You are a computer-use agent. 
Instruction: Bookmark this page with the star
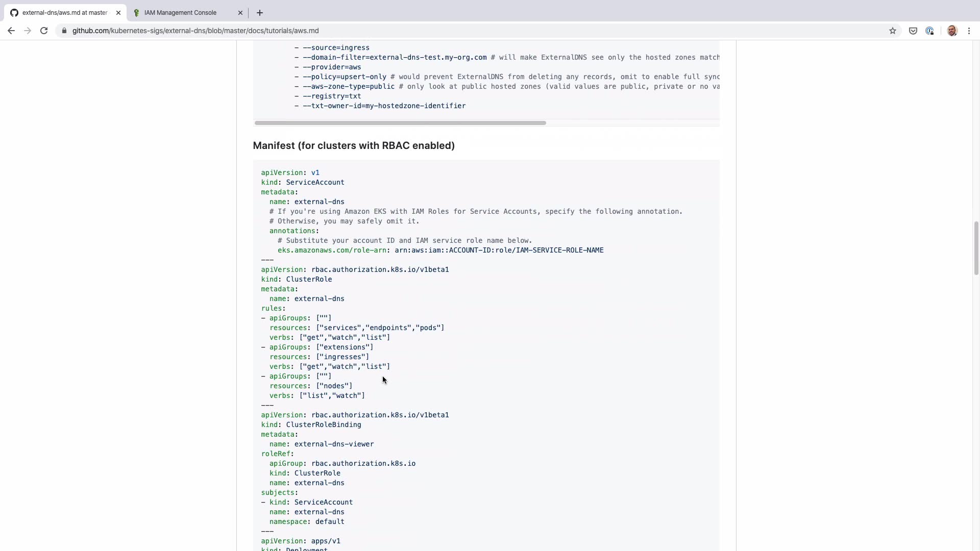tap(893, 31)
